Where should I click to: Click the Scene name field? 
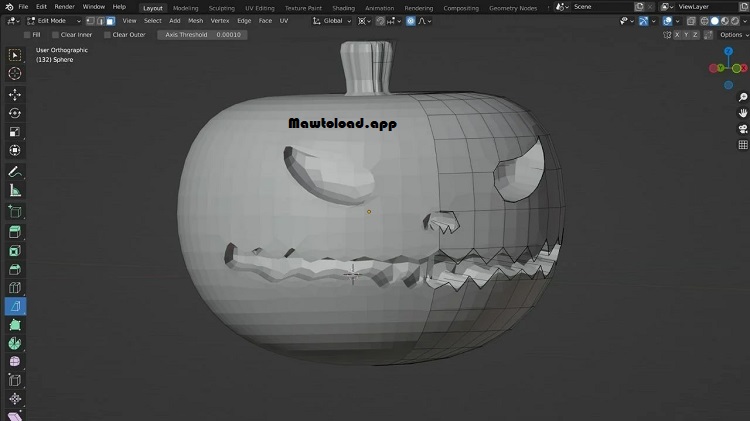pyautogui.click(x=602, y=7)
